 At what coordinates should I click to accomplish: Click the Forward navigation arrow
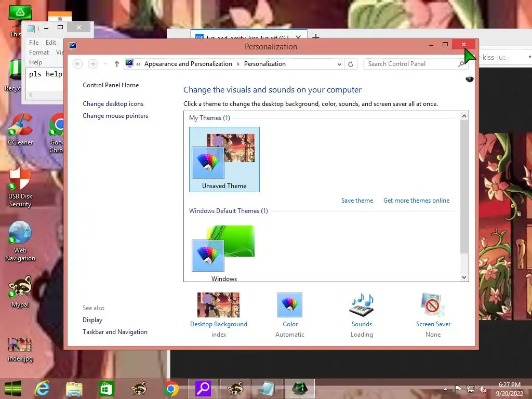[x=92, y=64]
